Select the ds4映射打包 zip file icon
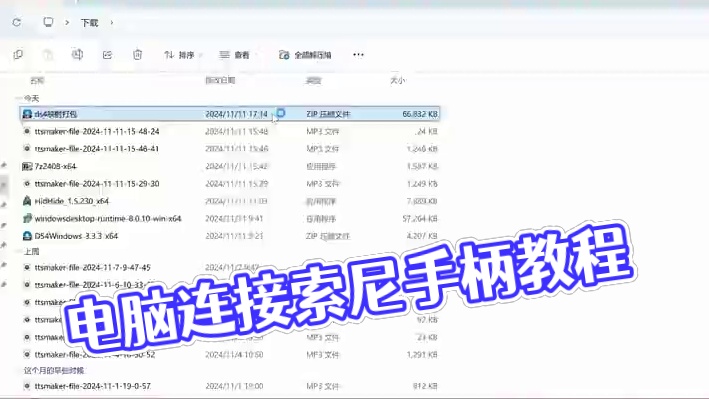This screenshot has height=399, width=709. (27, 114)
